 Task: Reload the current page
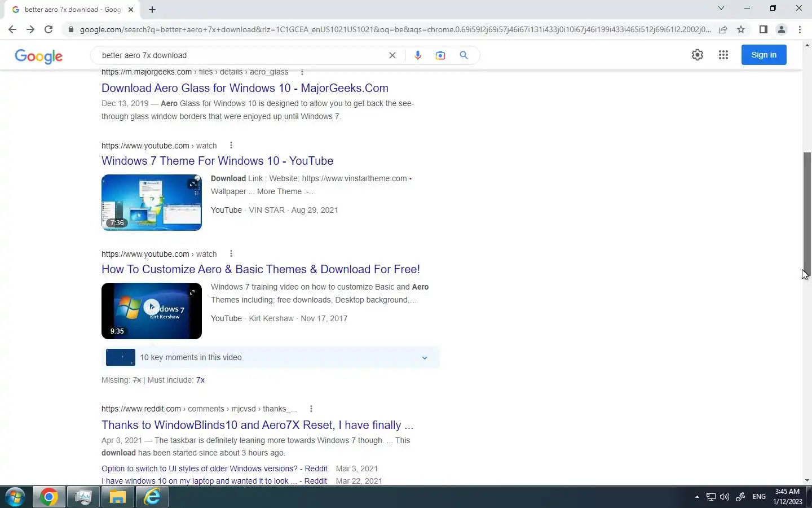pyautogui.click(x=48, y=29)
